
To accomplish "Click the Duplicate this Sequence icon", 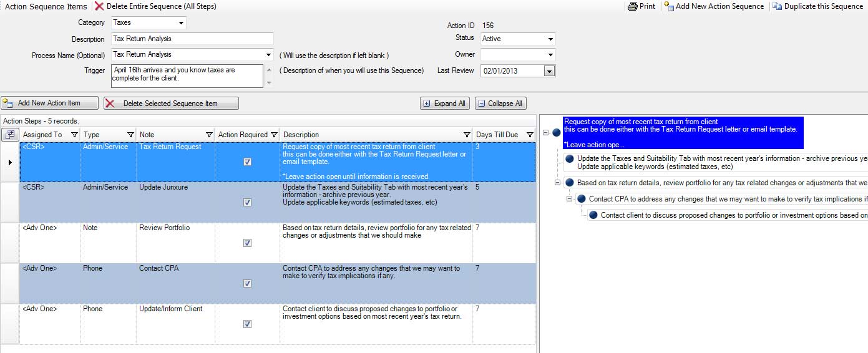I will pos(777,6).
